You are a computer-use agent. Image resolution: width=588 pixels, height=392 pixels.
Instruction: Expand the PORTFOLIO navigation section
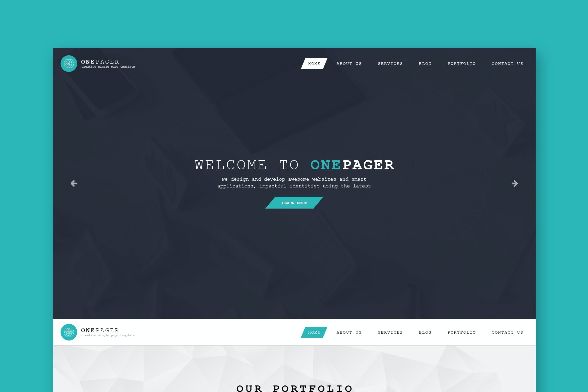tap(462, 63)
